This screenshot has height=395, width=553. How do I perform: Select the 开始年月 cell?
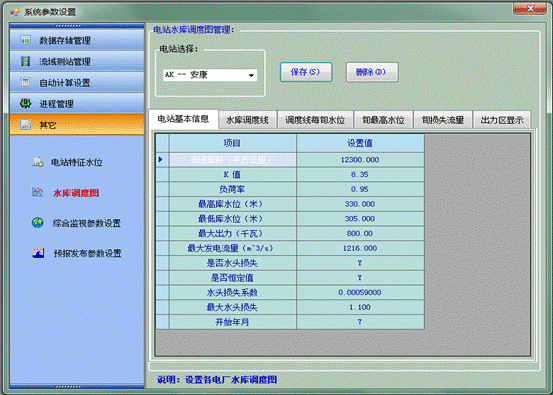(x=233, y=322)
